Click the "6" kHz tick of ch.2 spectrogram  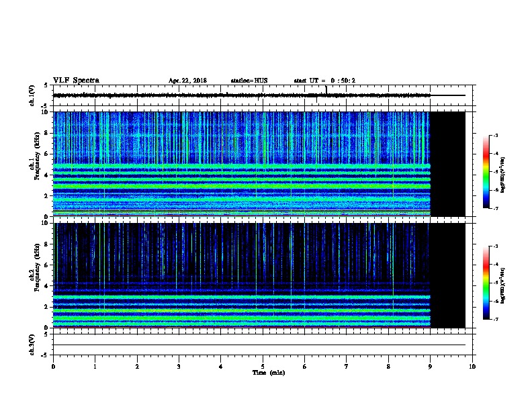[x=46, y=265]
